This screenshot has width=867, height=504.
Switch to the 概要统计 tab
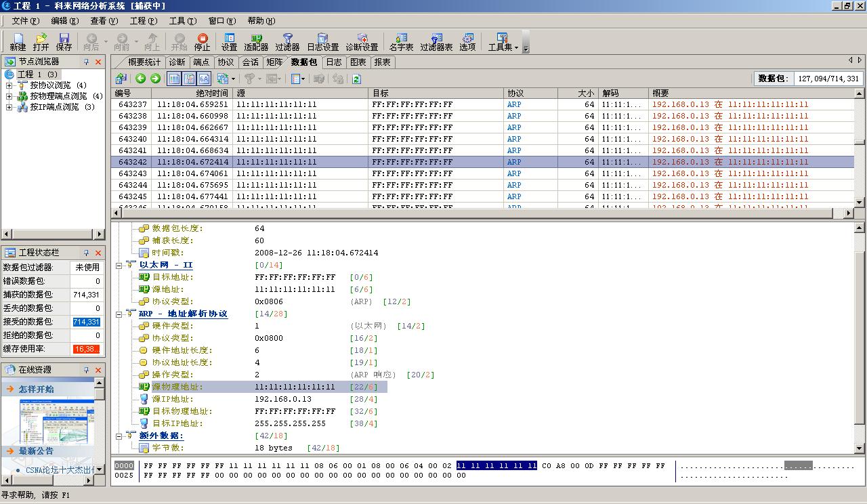pos(144,62)
